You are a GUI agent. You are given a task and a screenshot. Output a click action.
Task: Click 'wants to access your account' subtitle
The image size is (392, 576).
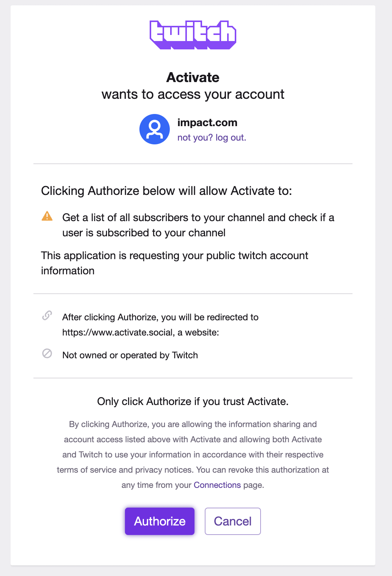[x=193, y=94]
